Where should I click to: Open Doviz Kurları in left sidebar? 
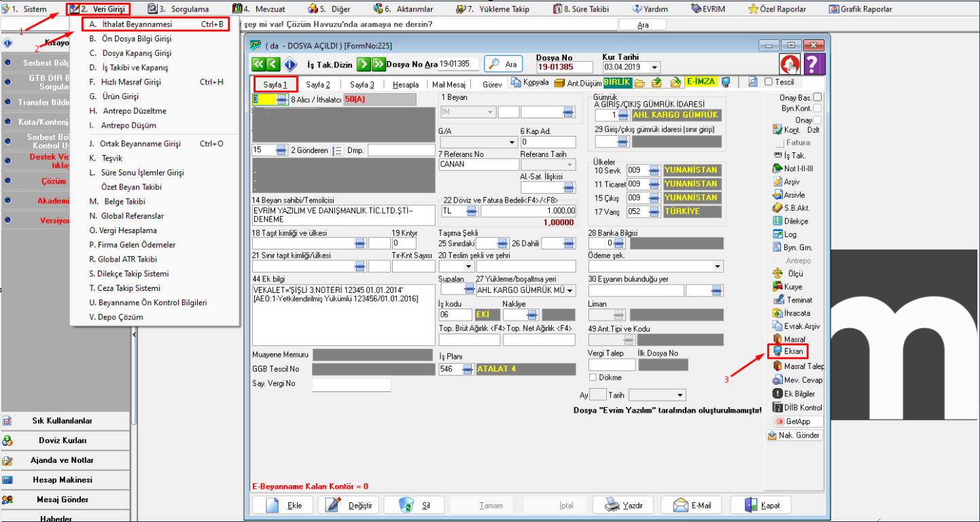pos(65,440)
